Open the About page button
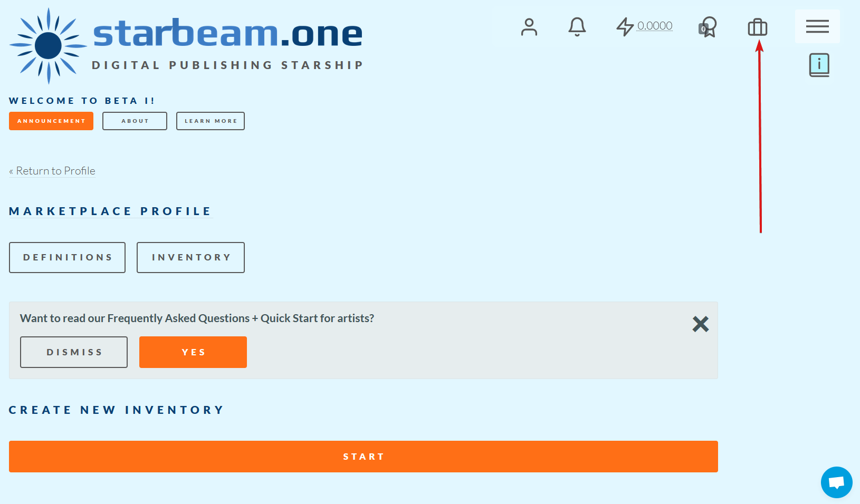Screen dimensions: 860x504 tap(135, 121)
